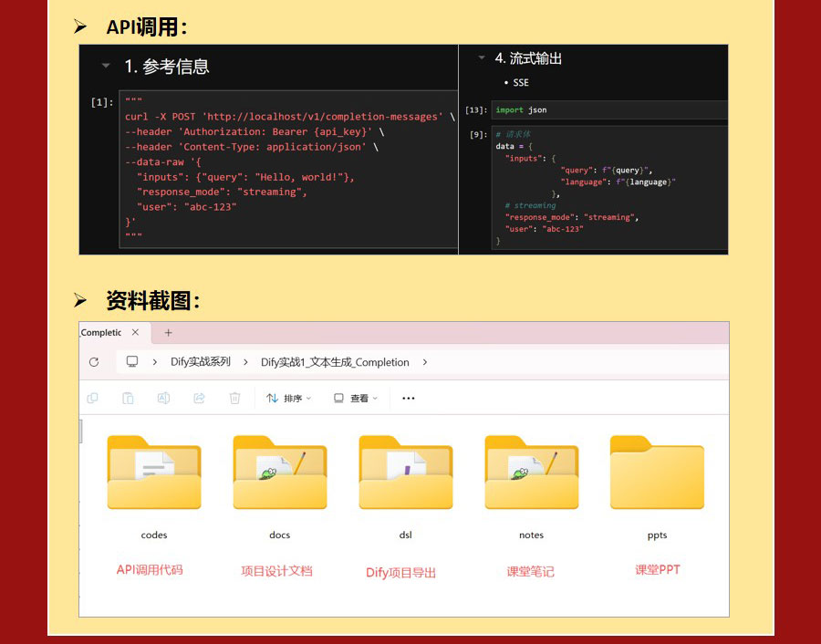The width and height of the screenshot is (821, 644).
Task: Collapse the '4. 流式输出' notebook section
Action: click(482, 58)
